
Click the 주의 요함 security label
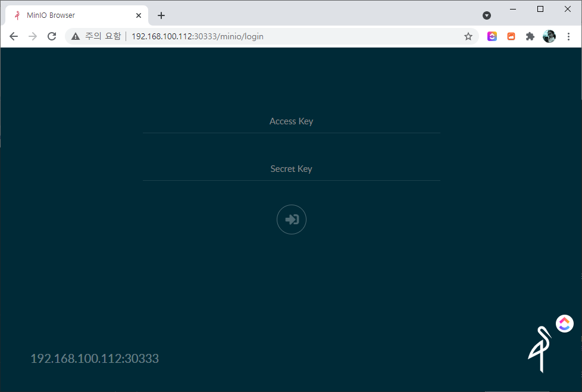tap(103, 36)
